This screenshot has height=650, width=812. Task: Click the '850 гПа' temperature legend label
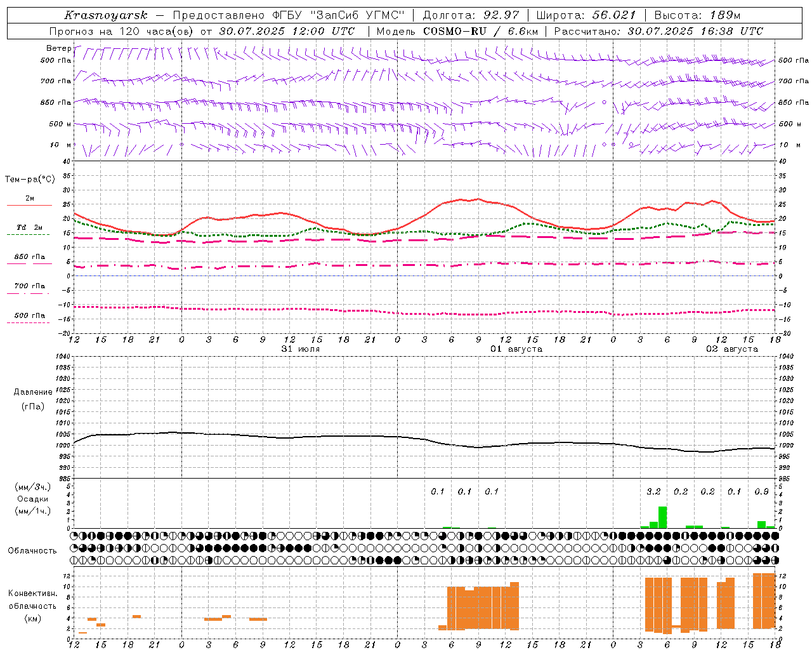click(30, 257)
